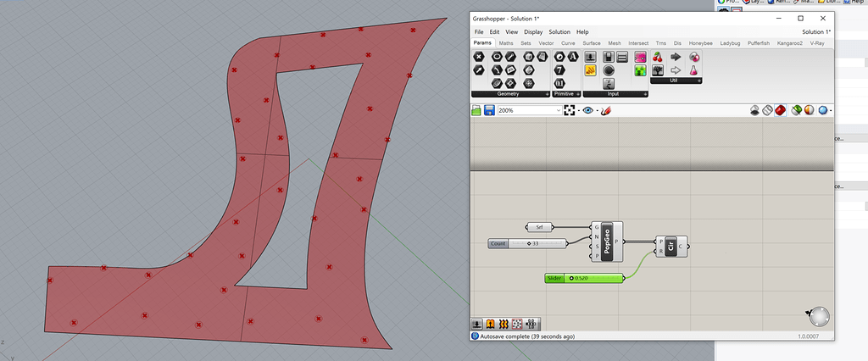The width and height of the screenshot is (868, 361).
Task: Click the PopGeo component
Action: pyautogui.click(x=608, y=242)
